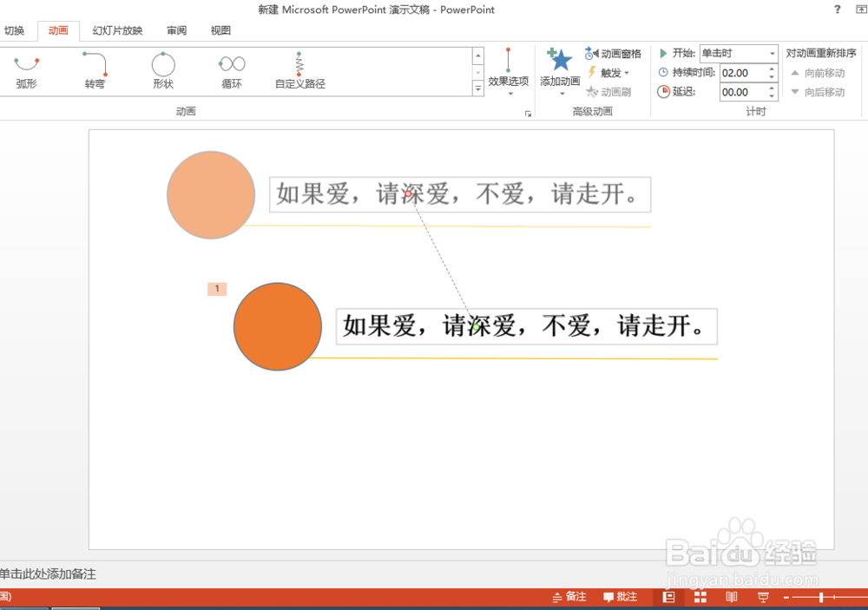The image size is (868, 610).
Task: Click the 动画刷 animation painter
Action: click(x=609, y=92)
